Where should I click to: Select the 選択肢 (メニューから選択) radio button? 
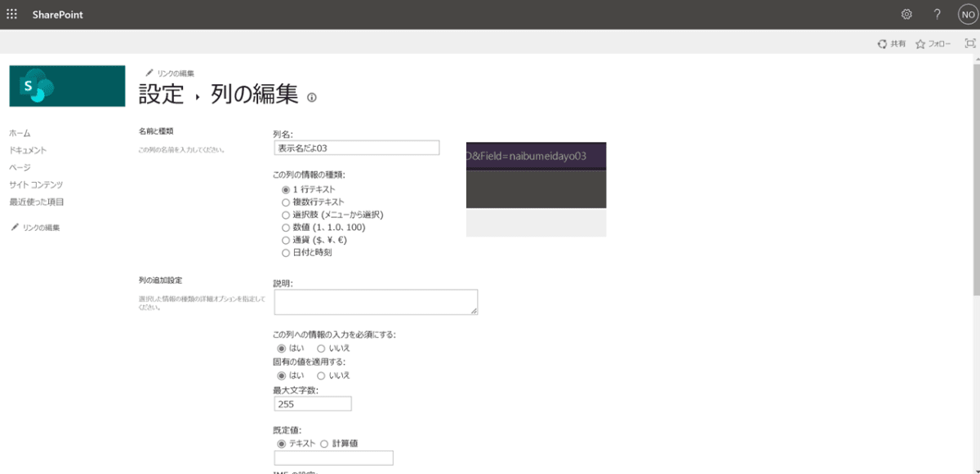click(286, 215)
